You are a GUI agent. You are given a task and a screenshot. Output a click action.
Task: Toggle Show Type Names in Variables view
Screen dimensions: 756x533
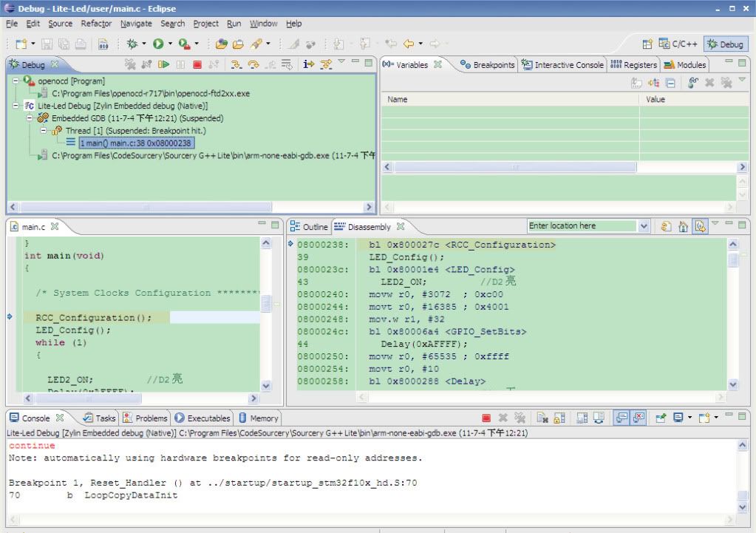pyautogui.click(x=638, y=84)
